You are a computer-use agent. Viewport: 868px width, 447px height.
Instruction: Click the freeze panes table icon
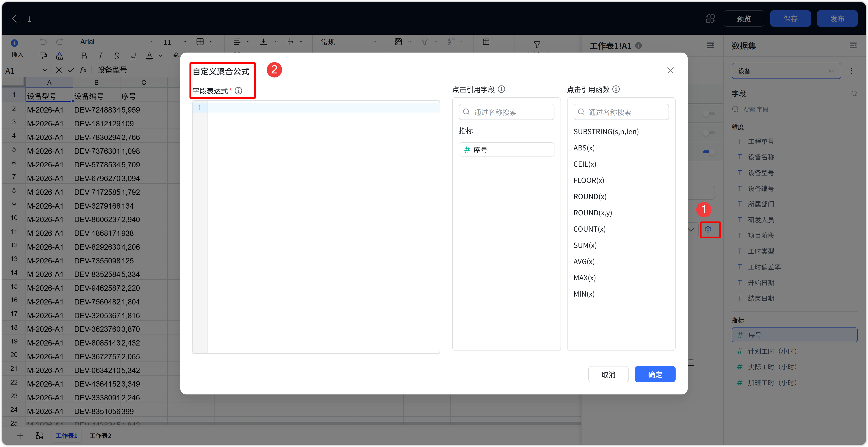486,42
